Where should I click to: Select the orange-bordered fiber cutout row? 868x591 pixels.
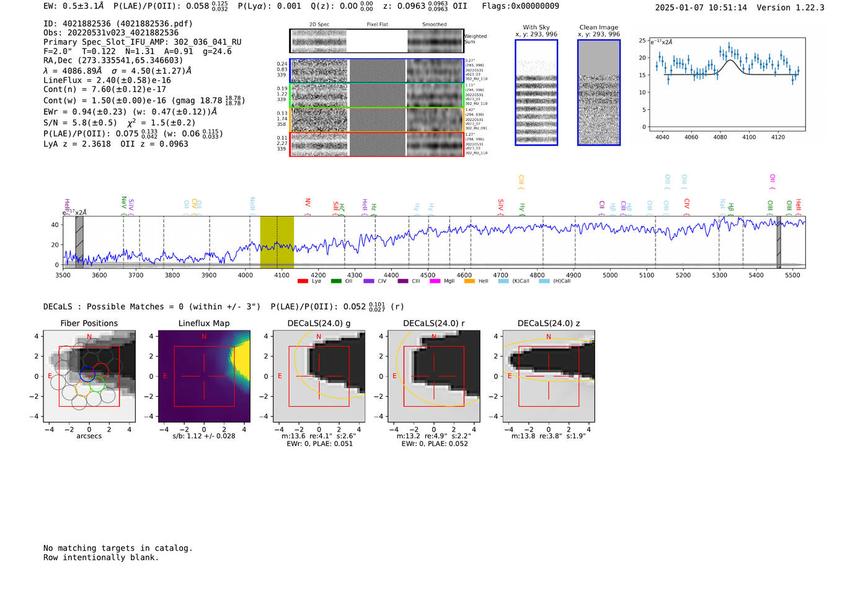(x=376, y=120)
